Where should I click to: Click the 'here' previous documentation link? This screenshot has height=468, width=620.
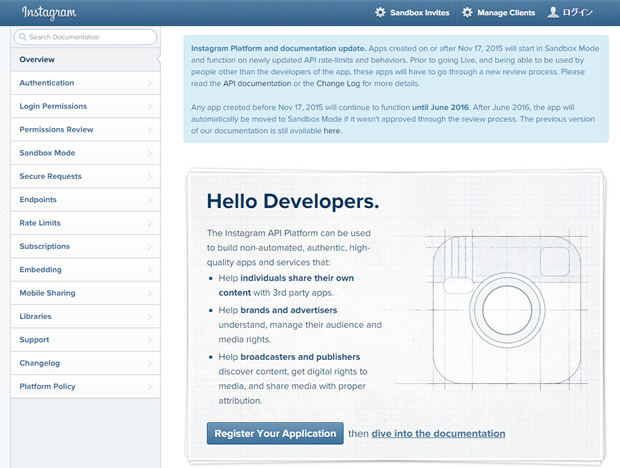point(332,131)
